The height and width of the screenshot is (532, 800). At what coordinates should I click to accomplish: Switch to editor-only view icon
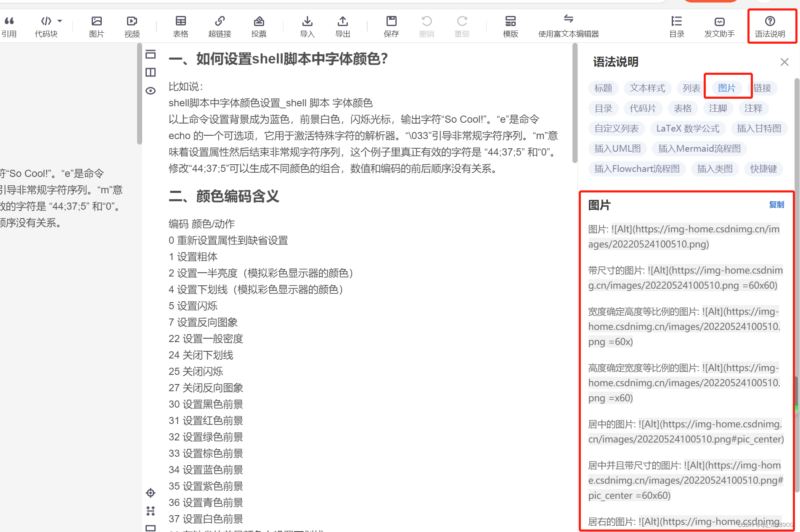[x=151, y=54]
